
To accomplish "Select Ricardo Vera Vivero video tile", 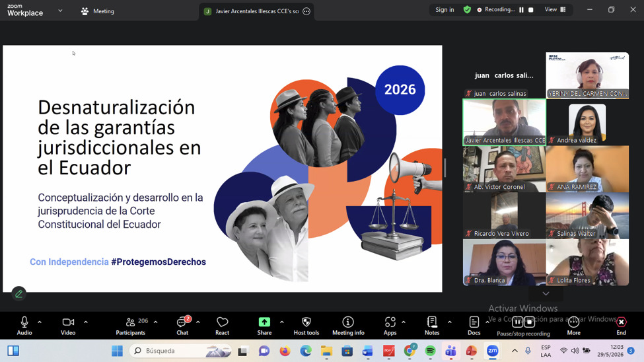I will coord(505,215).
